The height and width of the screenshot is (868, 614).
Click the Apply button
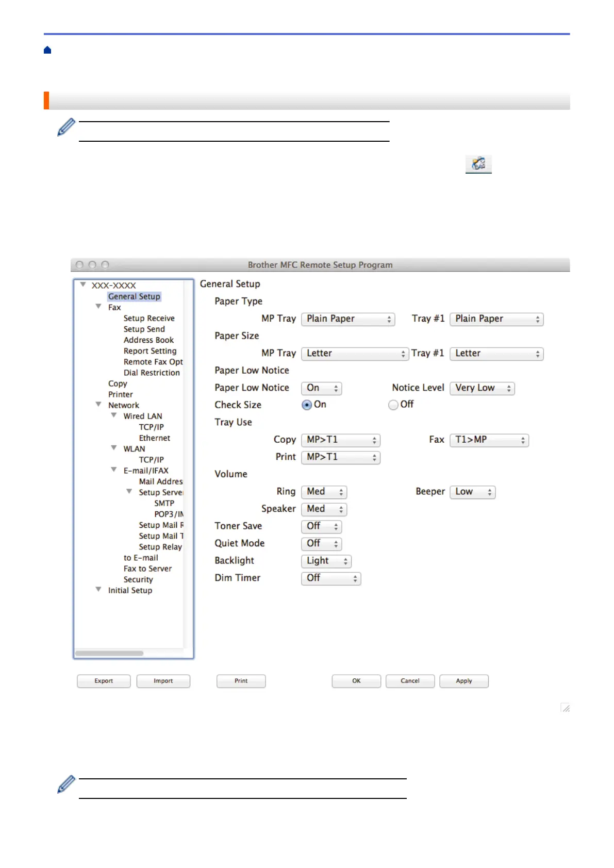[464, 681]
